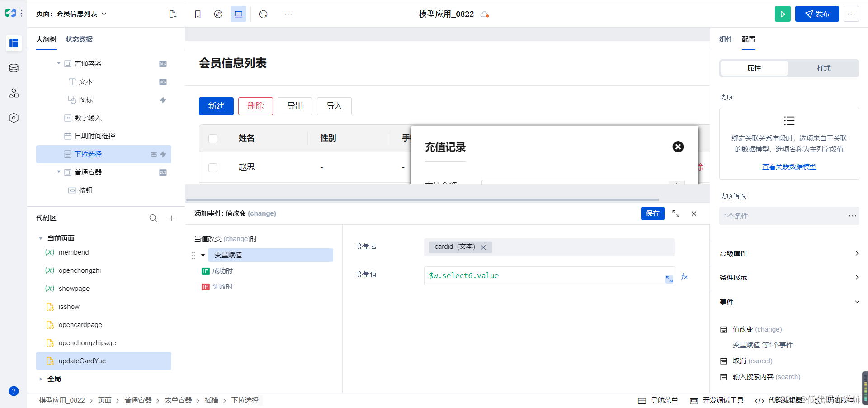Image resolution: width=868 pixels, height=408 pixels.
Task: Select the 样式 segment tab
Action: pos(824,68)
